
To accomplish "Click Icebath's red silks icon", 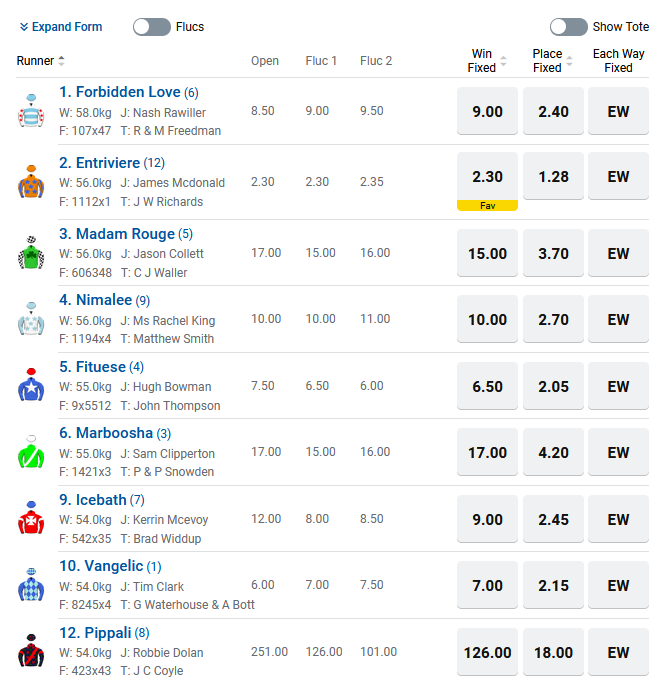I will pos(32,519).
